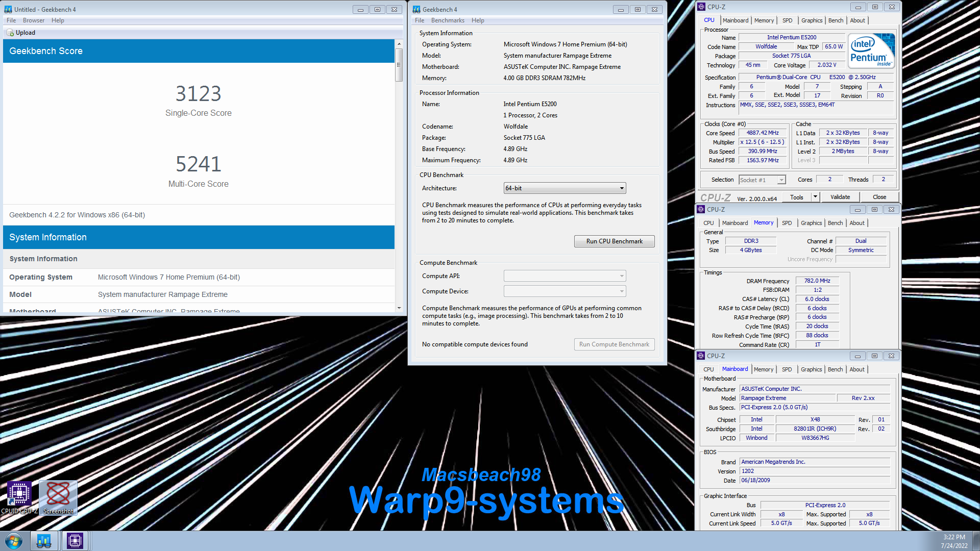980x551 pixels.
Task: Click the Upload button in Geekbench
Action: click(21, 33)
